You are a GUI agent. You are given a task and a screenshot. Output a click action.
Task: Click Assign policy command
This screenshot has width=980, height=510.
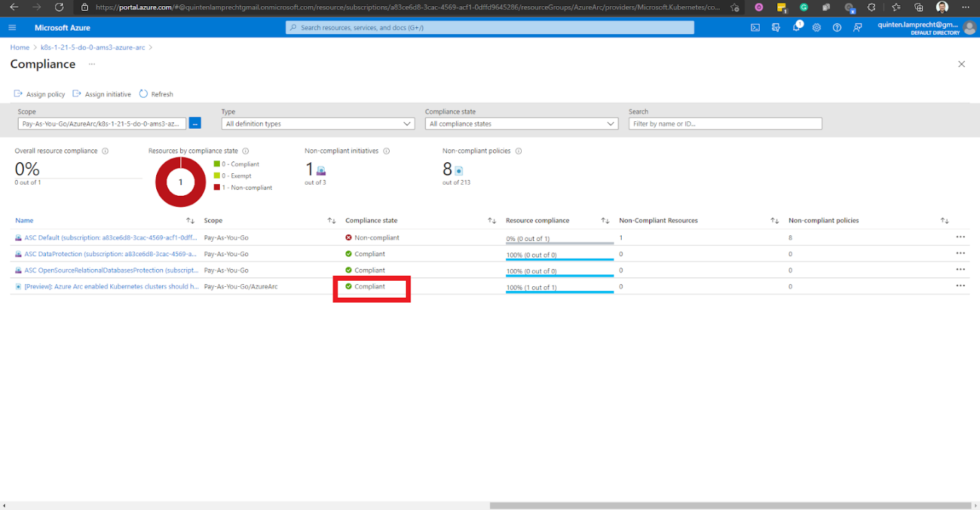[x=40, y=94]
